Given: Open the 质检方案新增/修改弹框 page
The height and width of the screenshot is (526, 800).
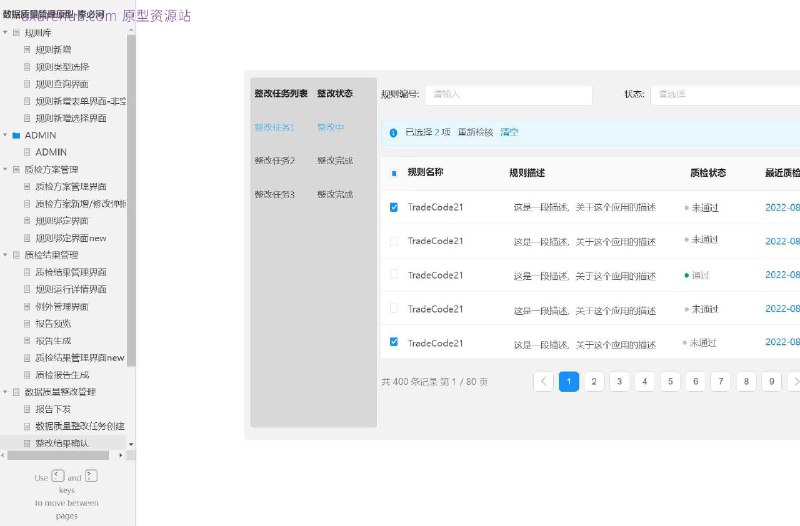Looking at the screenshot, I should coord(81,204).
